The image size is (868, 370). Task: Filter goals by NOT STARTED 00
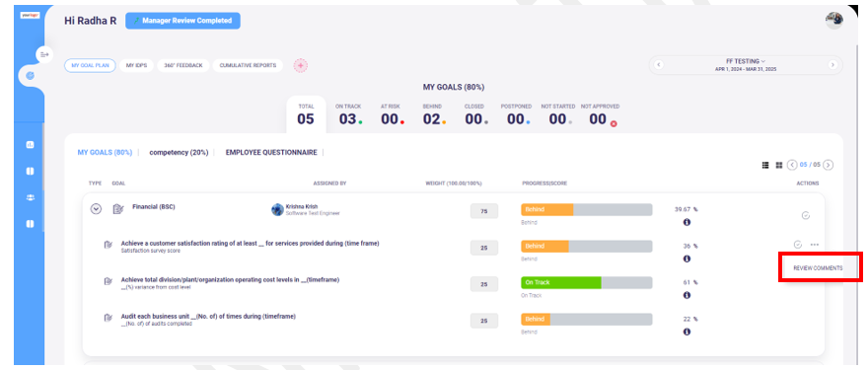pos(558,114)
